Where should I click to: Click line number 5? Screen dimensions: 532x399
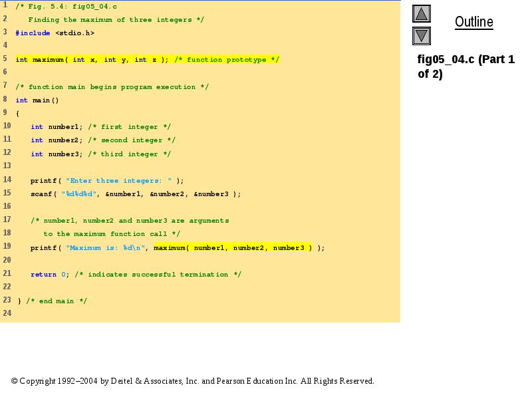[x=5, y=59]
